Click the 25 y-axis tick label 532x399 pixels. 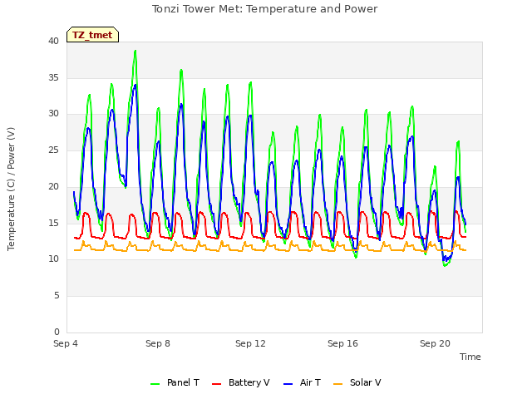click(x=53, y=150)
